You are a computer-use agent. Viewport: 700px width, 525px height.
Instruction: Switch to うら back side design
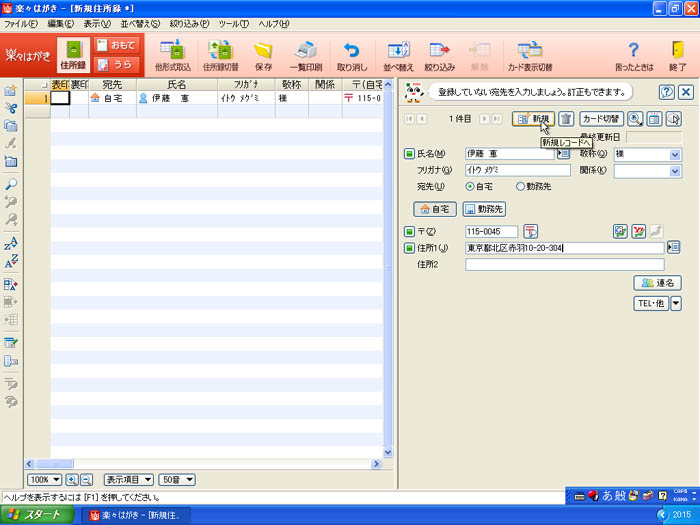pos(117,65)
